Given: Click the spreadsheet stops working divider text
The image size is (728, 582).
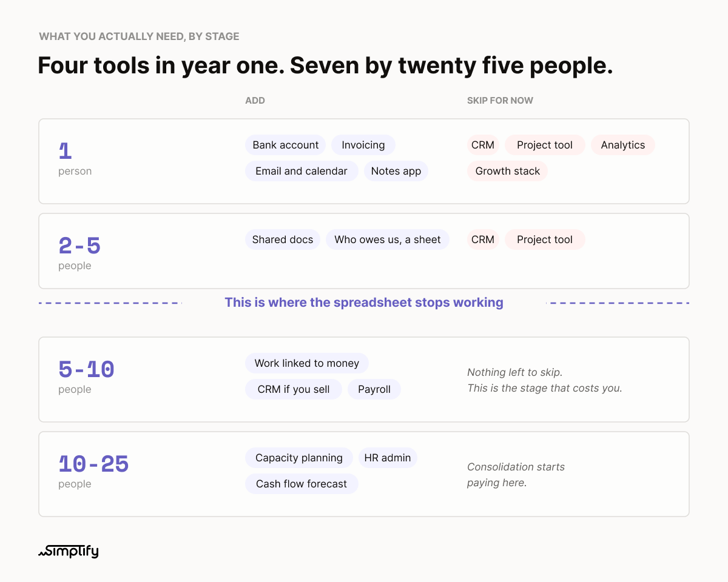Looking at the screenshot, I should coord(364,302).
